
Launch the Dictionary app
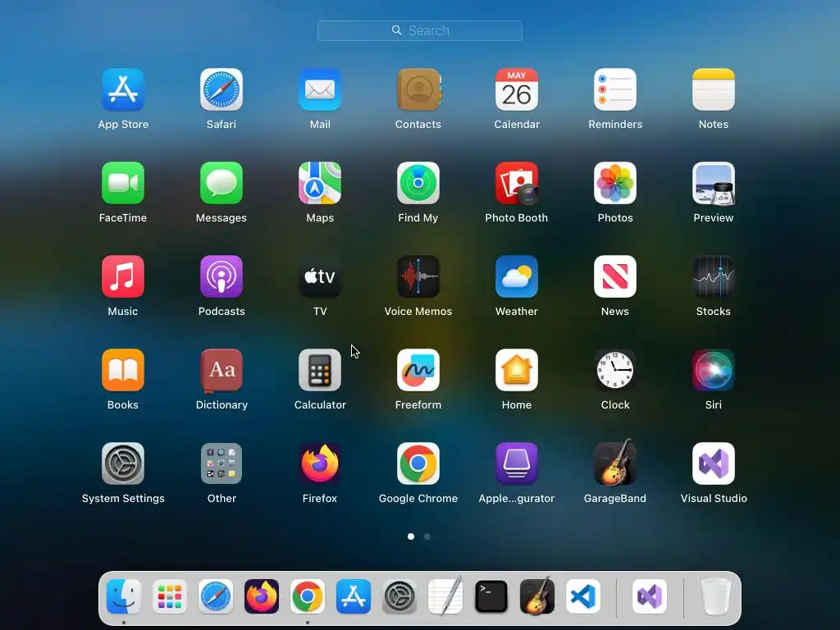point(221,370)
